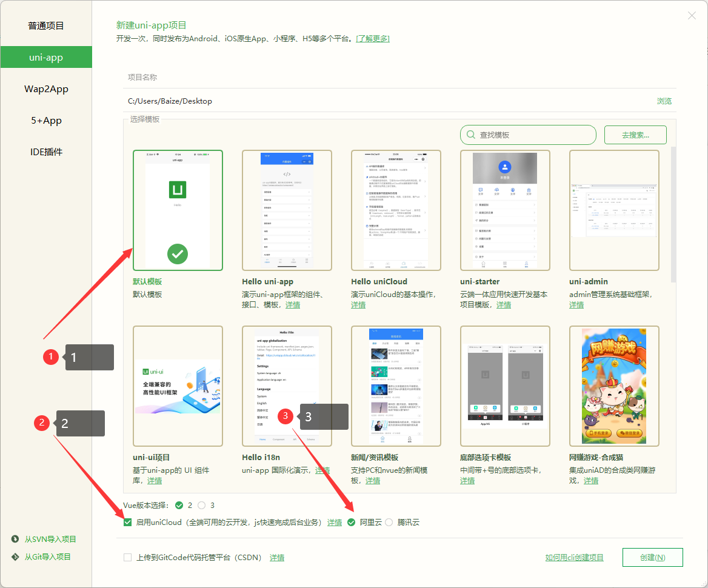Click the magnifier icon in template search
Screen dimensions: 708x588
pyautogui.click(x=470, y=135)
